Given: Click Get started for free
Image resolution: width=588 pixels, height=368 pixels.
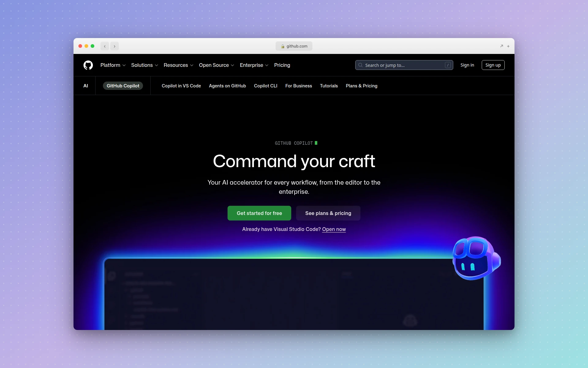Looking at the screenshot, I should [x=259, y=213].
